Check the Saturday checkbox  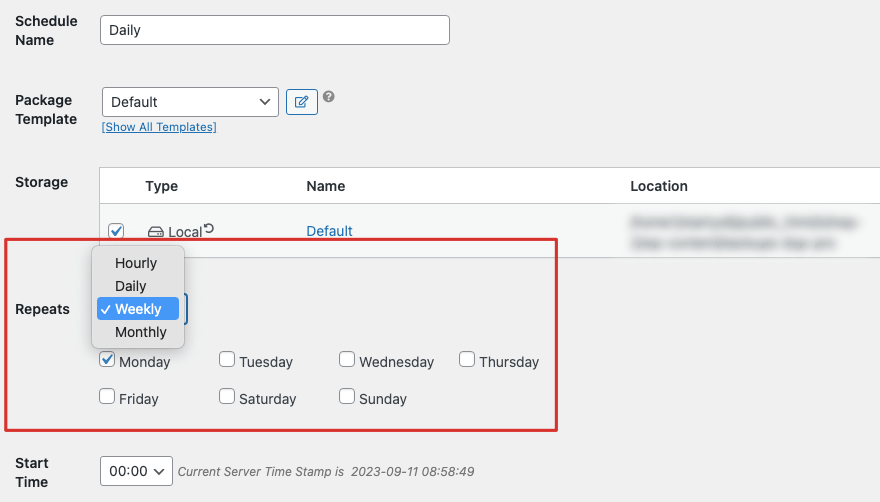[x=227, y=396]
